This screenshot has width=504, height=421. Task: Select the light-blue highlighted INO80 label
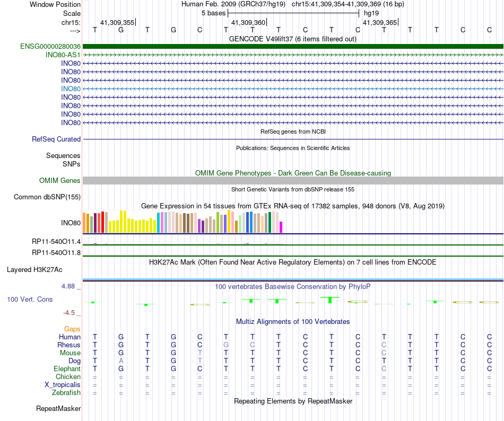[x=71, y=89]
